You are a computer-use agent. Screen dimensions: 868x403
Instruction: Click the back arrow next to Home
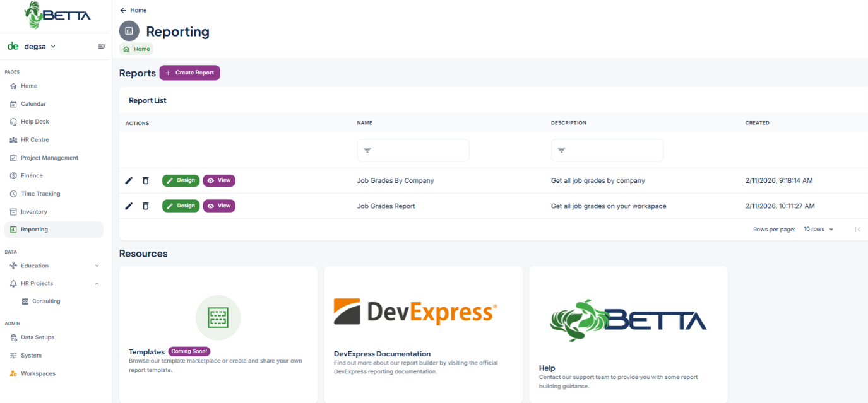(x=123, y=10)
